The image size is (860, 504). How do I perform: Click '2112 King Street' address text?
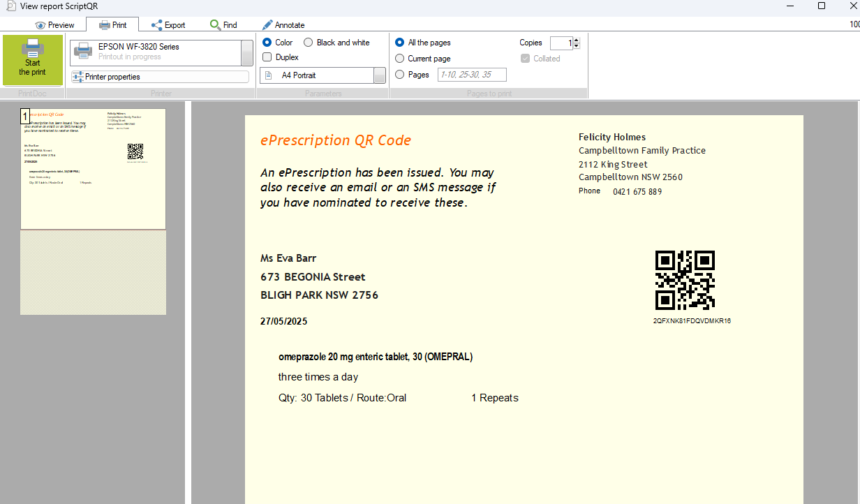613,165
